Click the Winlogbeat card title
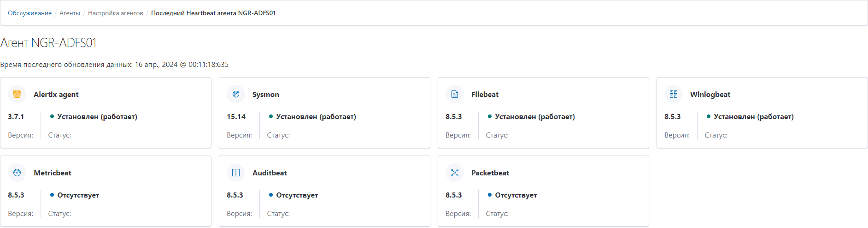Viewport: 868px width, 228px height. (710, 94)
